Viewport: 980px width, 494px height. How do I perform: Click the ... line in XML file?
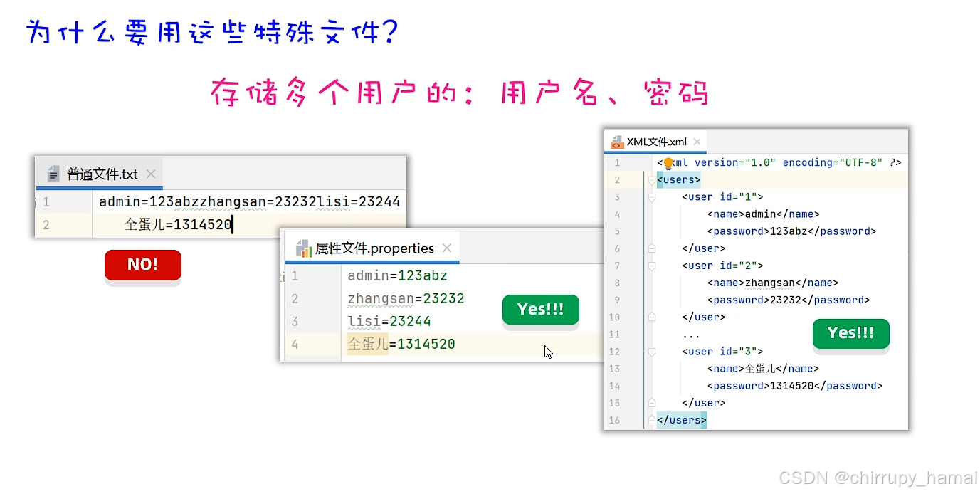click(x=691, y=335)
